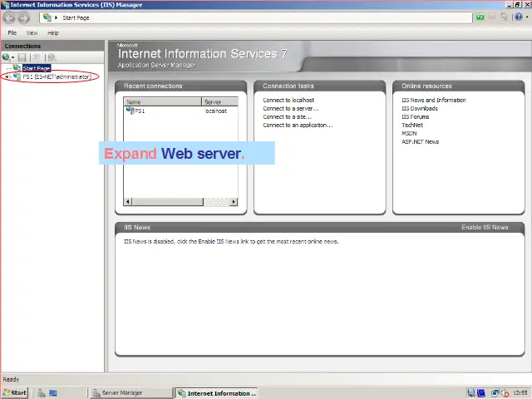Open the File menu
532x399 pixels.
pyautogui.click(x=12, y=33)
